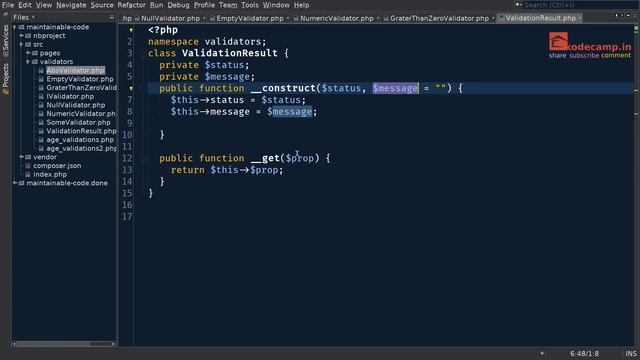The image size is (640, 360).
Task: Open the Run menu
Action: (156, 5)
